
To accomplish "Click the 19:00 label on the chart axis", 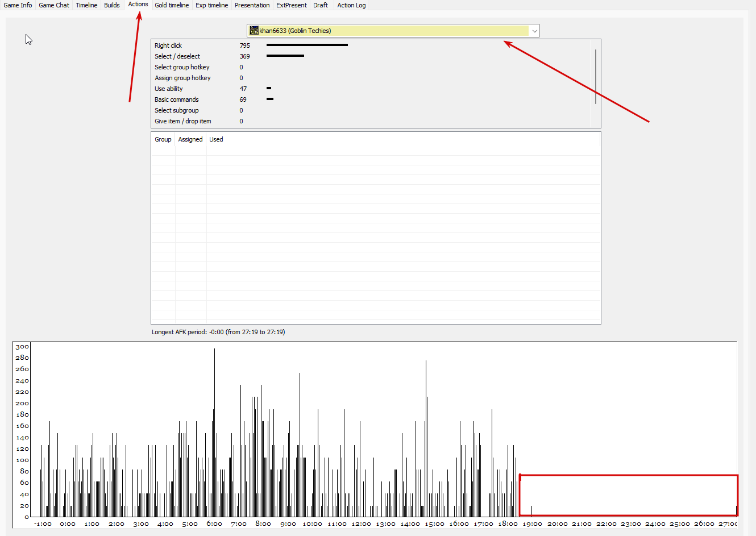I will (x=533, y=524).
